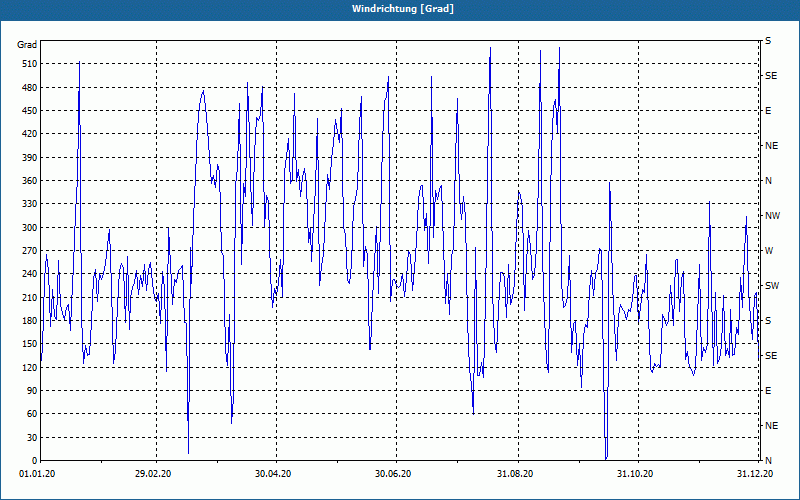This screenshot has height=500, width=800.
Task: Click the 390 axis value
Action: pyautogui.click(x=30, y=158)
